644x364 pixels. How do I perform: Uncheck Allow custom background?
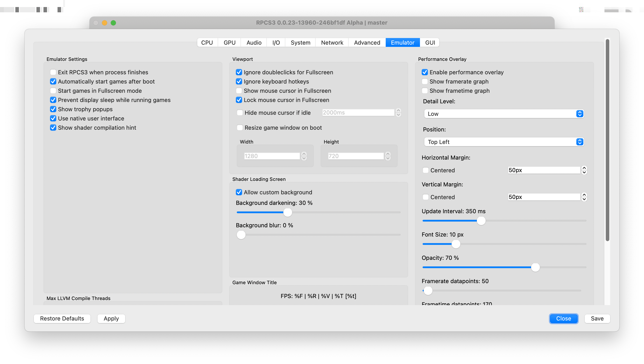[239, 192]
